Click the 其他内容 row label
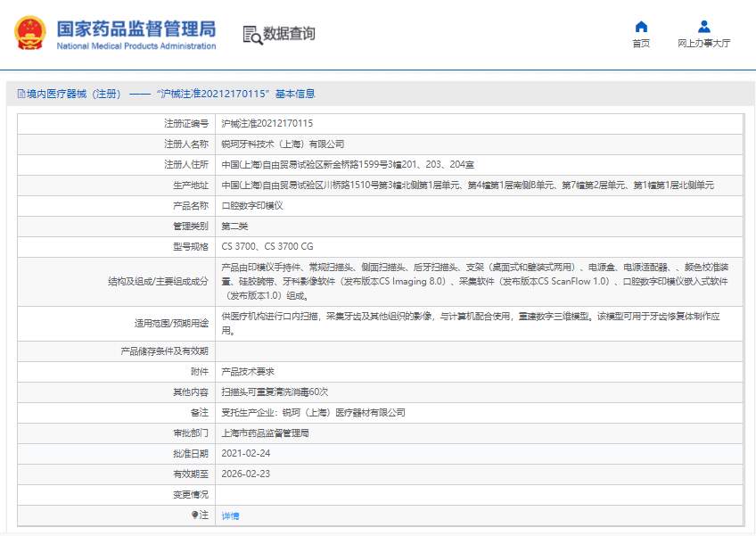 point(191,392)
